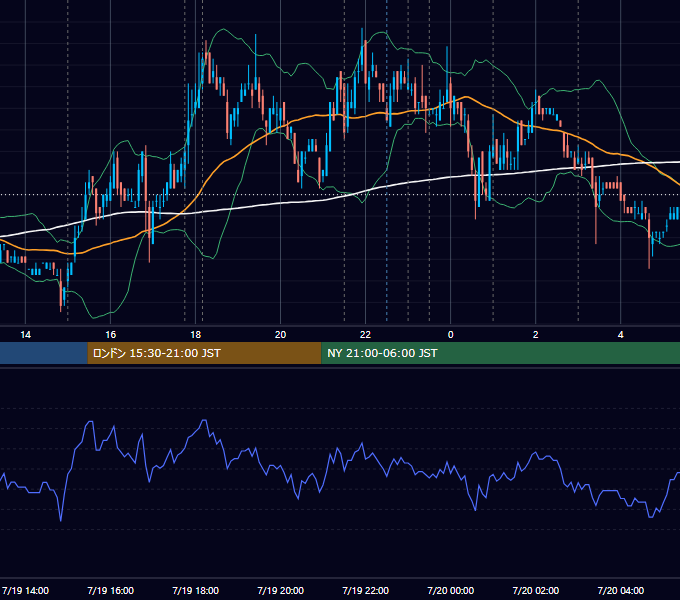Click hour label 22 on price chart axis

366,335
